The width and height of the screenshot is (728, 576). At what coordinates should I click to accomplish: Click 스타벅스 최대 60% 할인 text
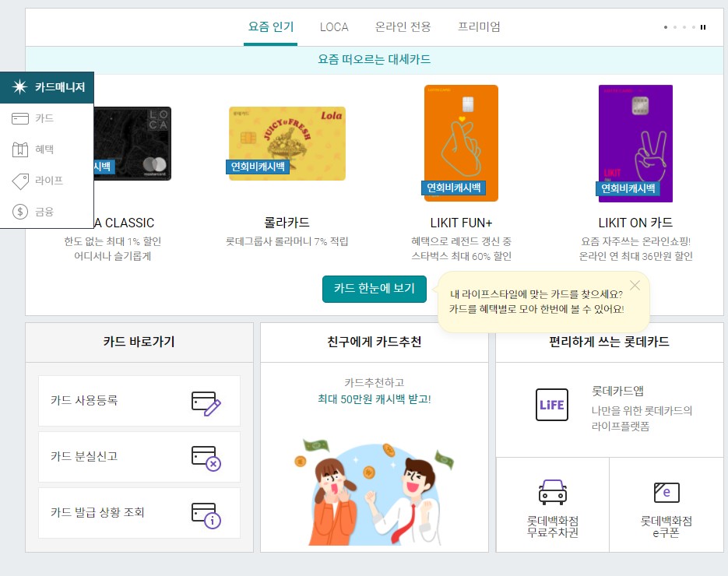click(461, 256)
